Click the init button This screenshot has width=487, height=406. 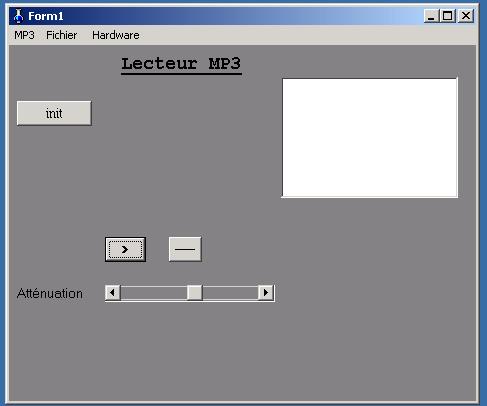tap(54, 113)
